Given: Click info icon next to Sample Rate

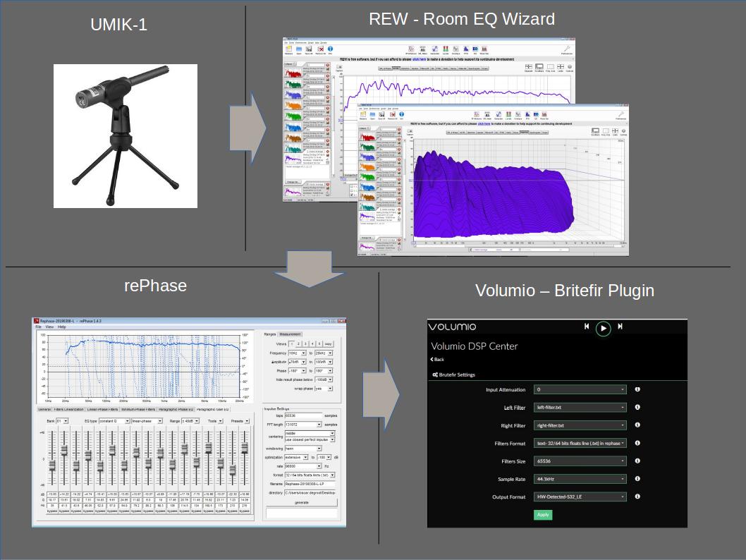Looking at the screenshot, I should pos(637,479).
